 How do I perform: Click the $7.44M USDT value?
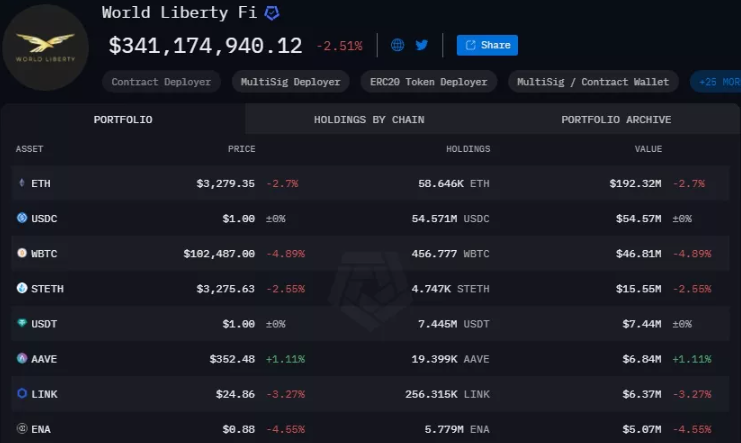point(642,324)
